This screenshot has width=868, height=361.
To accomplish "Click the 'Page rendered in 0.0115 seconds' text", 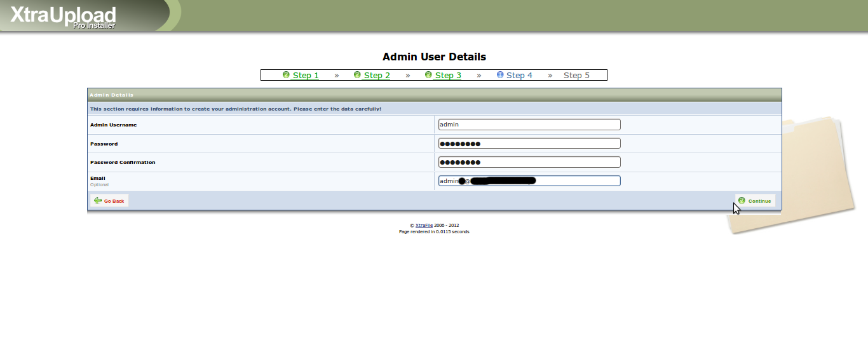I will click(434, 231).
